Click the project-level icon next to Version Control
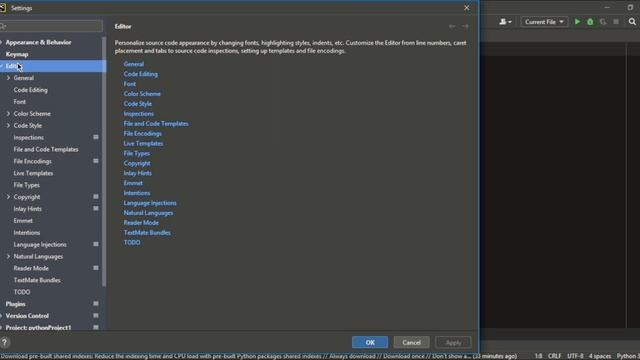This screenshot has height=360, width=640. coord(96,316)
